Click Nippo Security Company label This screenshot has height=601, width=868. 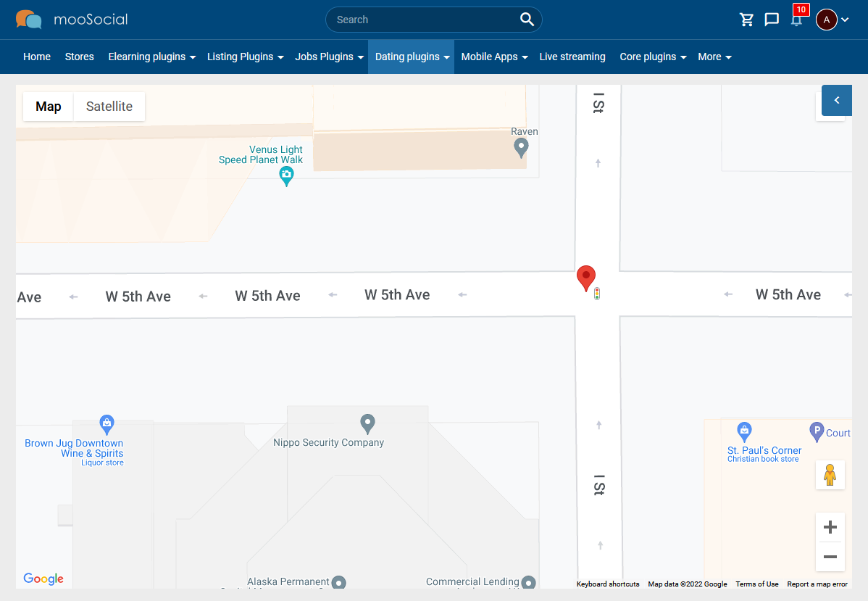pyautogui.click(x=328, y=442)
